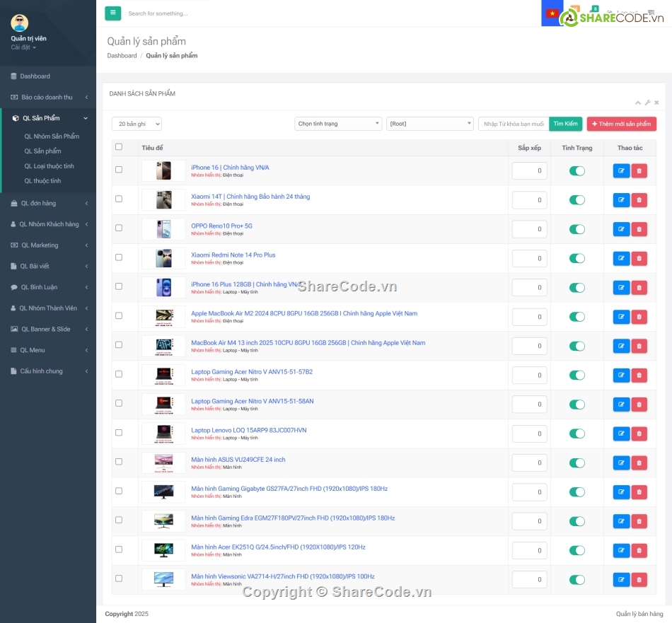The image size is (672, 623).
Task: Edit the Màn hình Acer EK251Q product
Action: pyautogui.click(x=621, y=550)
